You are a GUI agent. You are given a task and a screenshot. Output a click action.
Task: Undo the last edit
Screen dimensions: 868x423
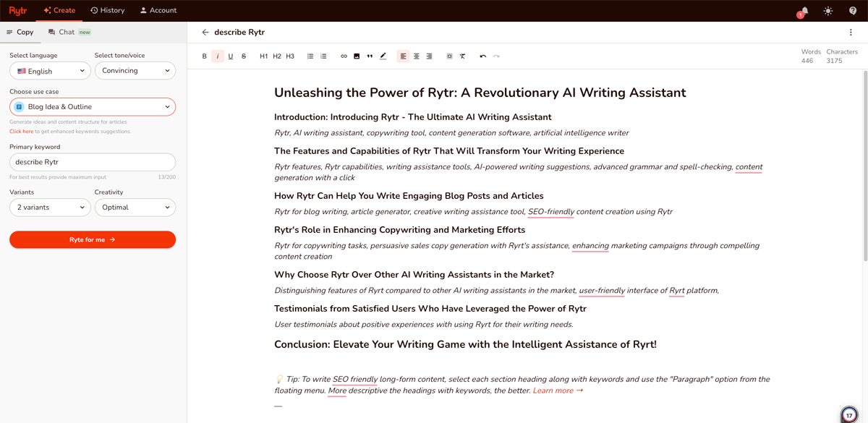click(x=483, y=56)
